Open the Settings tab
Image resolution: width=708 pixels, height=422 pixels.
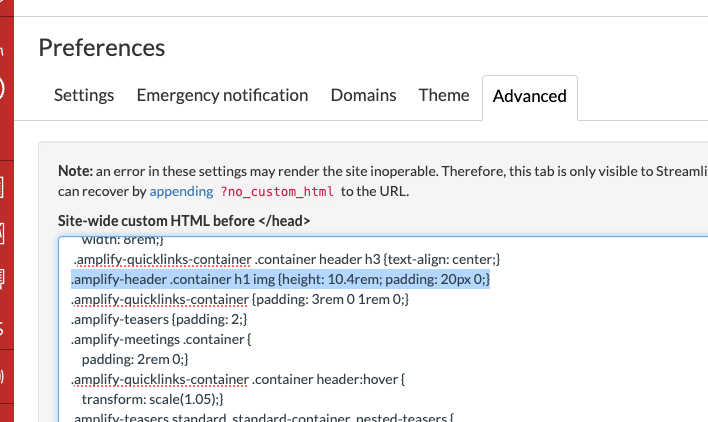click(x=84, y=96)
